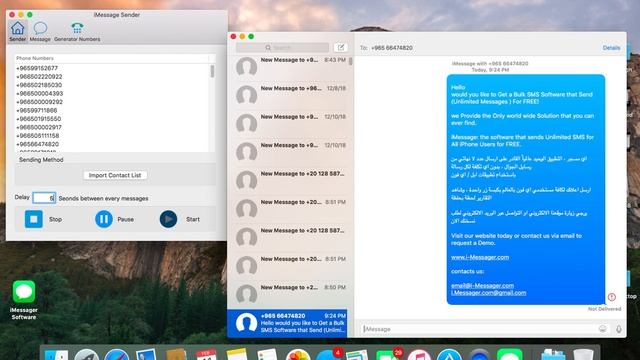
Task: Pause the message sending
Action: point(104,219)
